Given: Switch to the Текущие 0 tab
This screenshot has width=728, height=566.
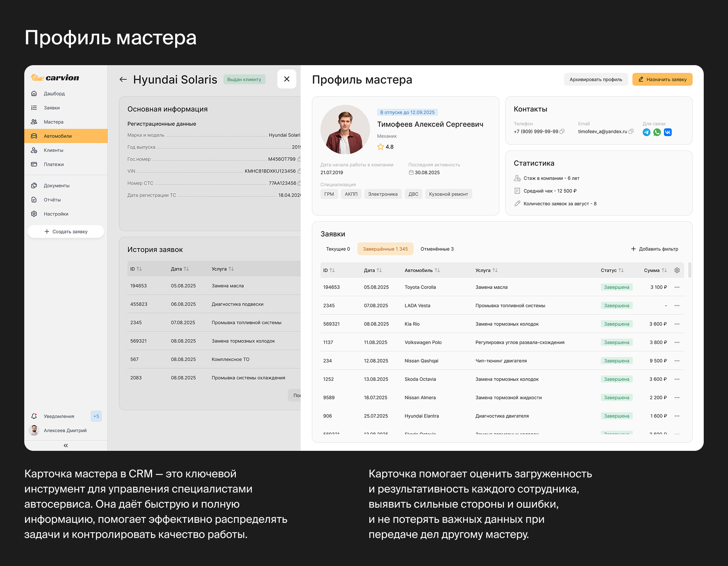Looking at the screenshot, I should 337,249.
